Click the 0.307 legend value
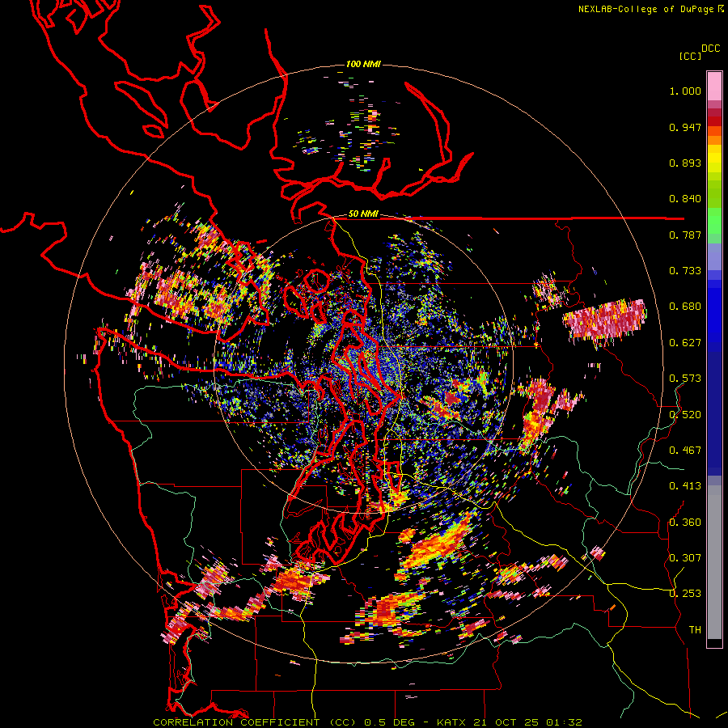Image resolution: width=728 pixels, height=728 pixels. click(685, 557)
